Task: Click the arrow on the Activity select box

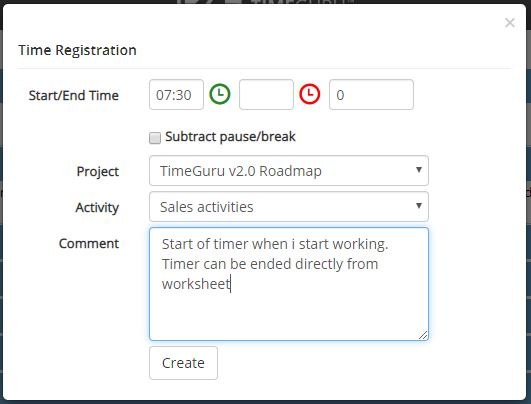Action: (419, 206)
